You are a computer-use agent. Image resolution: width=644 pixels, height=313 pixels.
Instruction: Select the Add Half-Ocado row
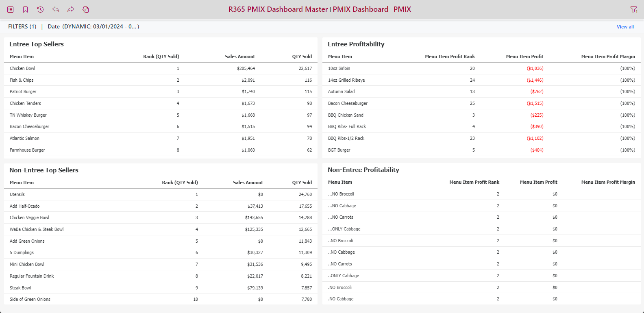point(161,206)
